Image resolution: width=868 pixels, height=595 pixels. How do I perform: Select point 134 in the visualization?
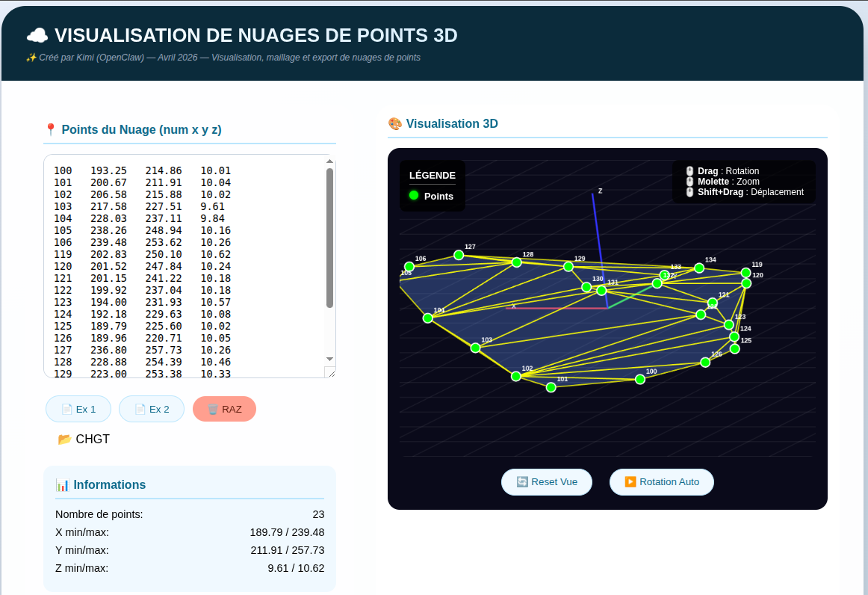coord(699,268)
